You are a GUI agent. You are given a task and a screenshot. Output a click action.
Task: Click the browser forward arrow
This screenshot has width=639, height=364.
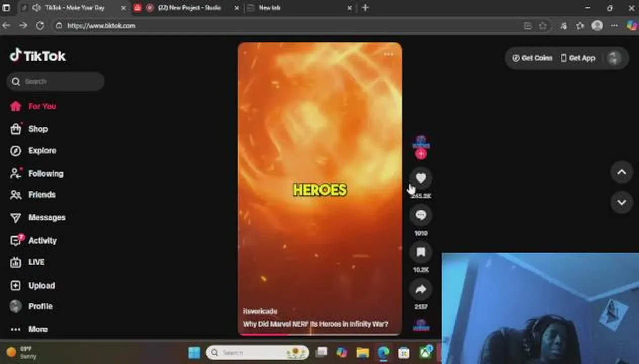pyautogui.click(x=23, y=25)
